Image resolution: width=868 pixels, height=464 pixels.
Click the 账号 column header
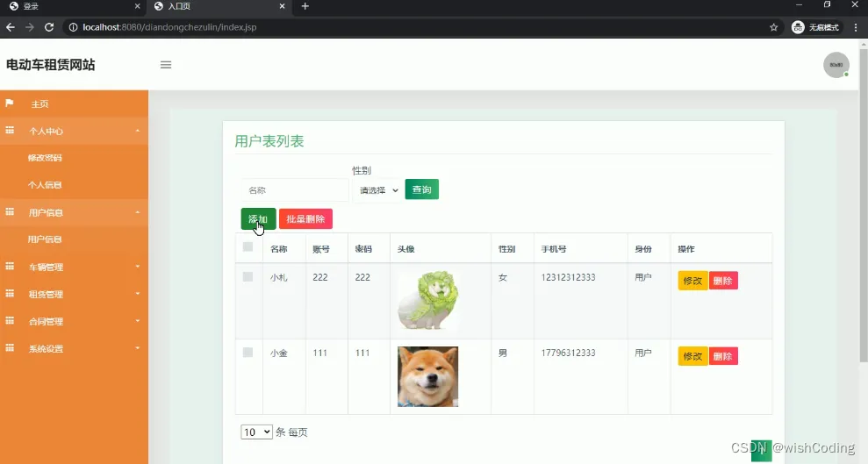click(x=321, y=249)
